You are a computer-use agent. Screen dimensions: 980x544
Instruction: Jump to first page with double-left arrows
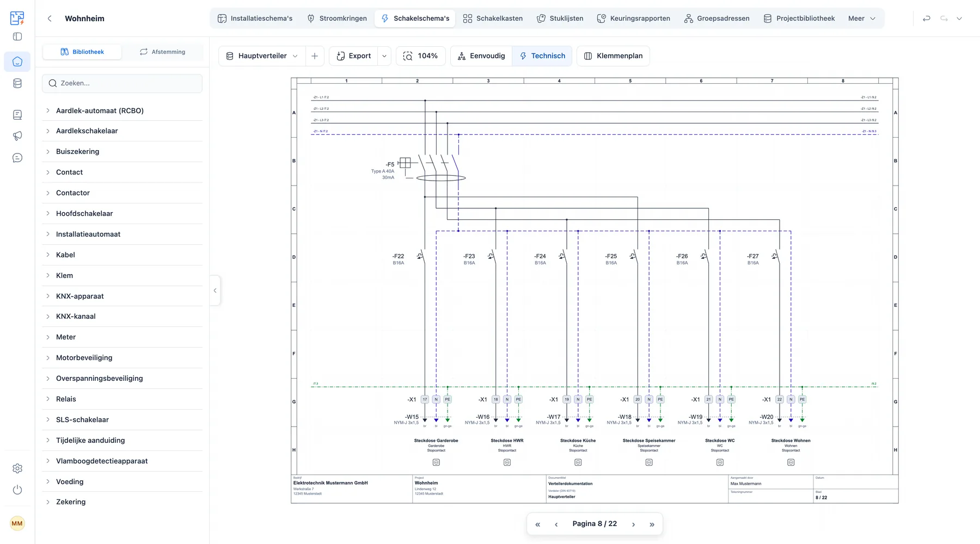pyautogui.click(x=538, y=524)
